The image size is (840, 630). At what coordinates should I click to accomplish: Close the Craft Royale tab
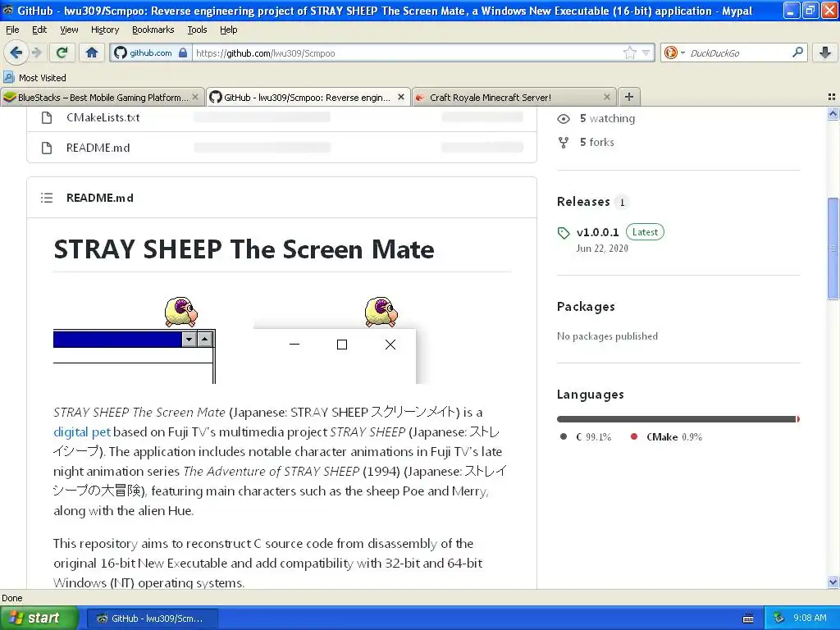606,97
